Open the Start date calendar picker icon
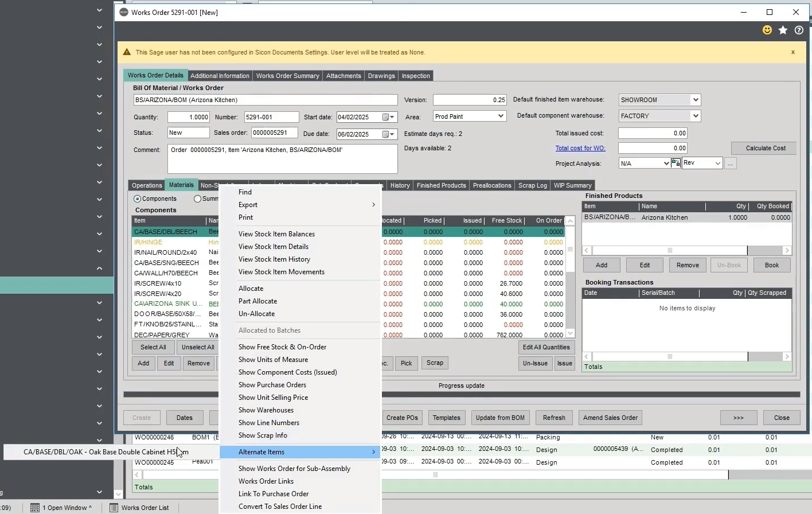This screenshot has width=812, height=514. click(386, 117)
